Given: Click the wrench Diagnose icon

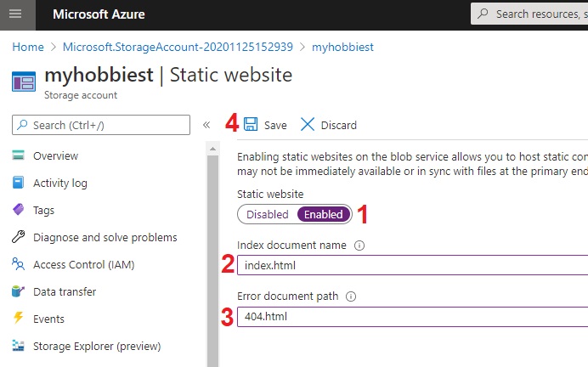Looking at the screenshot, I should [18, 236].
